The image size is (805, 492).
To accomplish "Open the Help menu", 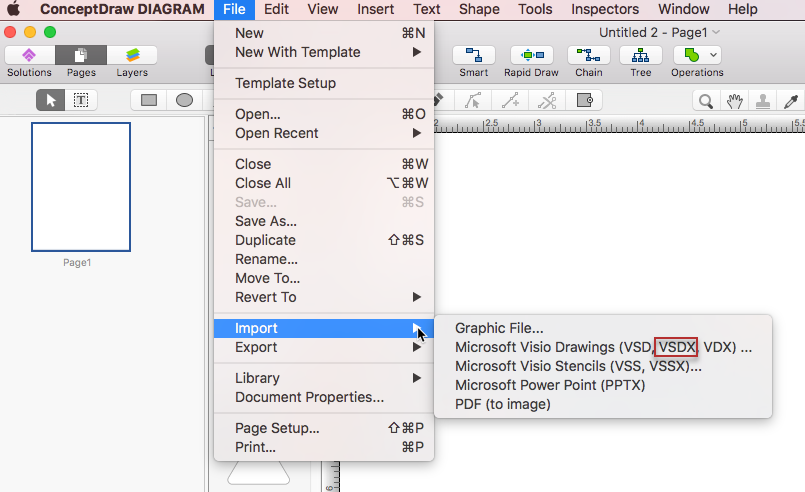I will [x=743, y=9].
